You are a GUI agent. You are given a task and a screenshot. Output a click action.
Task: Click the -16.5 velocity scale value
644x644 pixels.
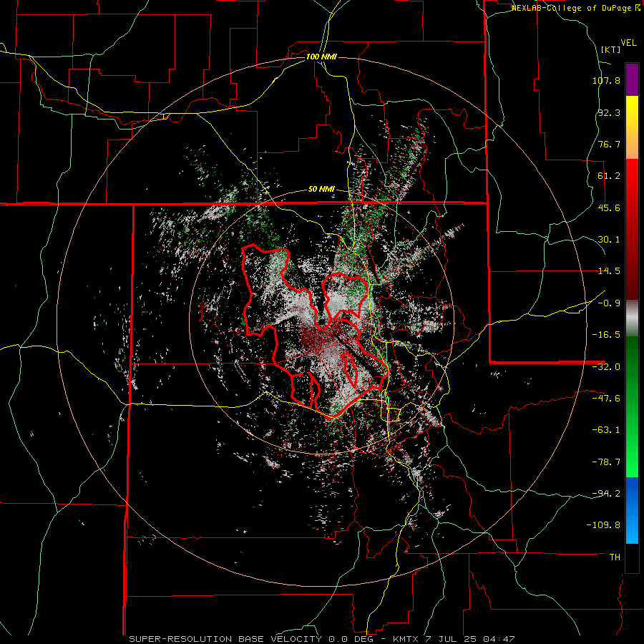[x=606, y=335]
